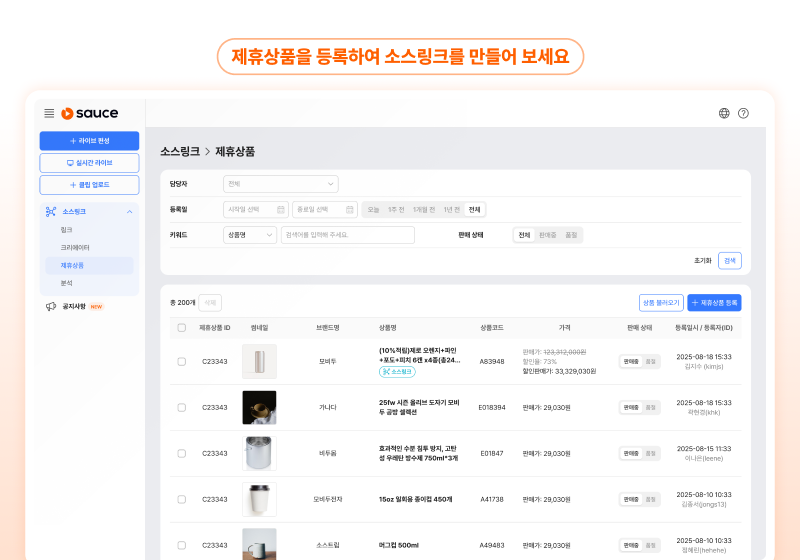Select 전체 in the 등록일 date range filter
Image resolution: width=800 pixels, height=560 pixels.
click(474, 210)
